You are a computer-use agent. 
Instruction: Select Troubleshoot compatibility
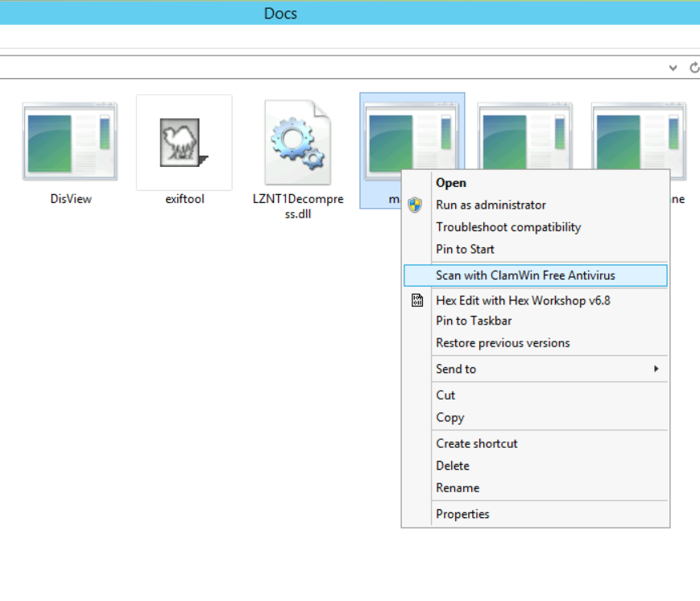point(507,227)
